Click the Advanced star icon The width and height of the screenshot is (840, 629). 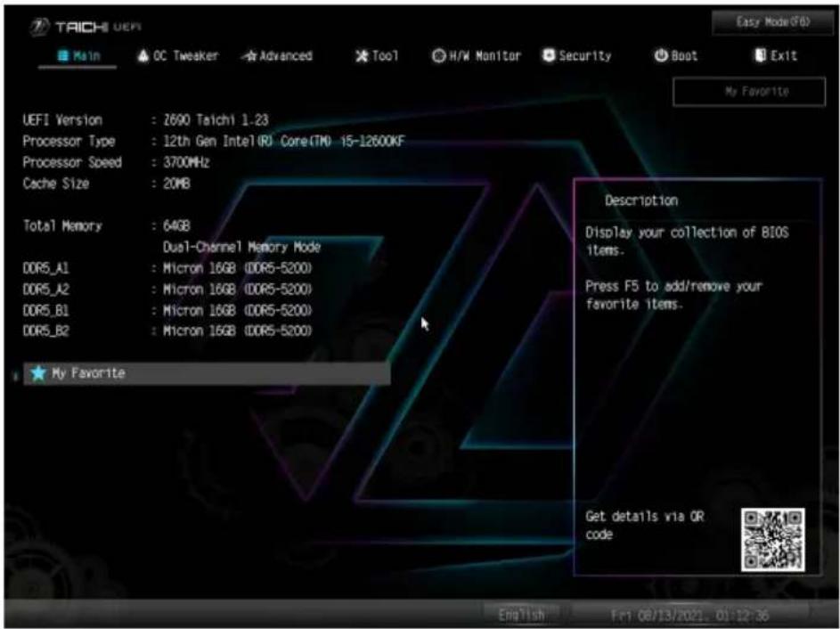[250, 56]
